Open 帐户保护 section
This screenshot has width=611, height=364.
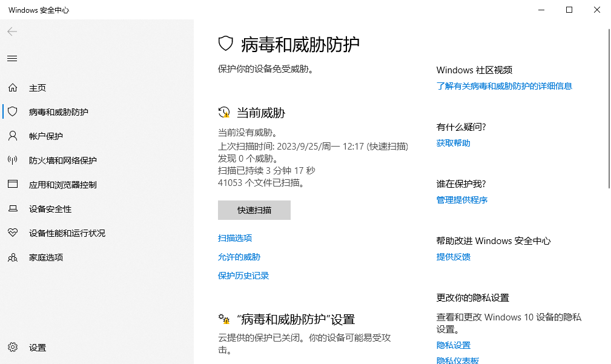(45, 136)
